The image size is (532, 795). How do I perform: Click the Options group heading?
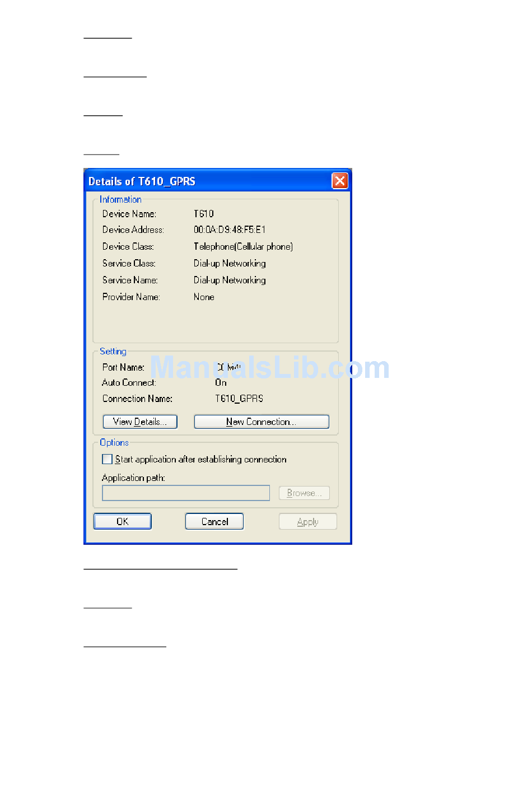click(114, 442)
